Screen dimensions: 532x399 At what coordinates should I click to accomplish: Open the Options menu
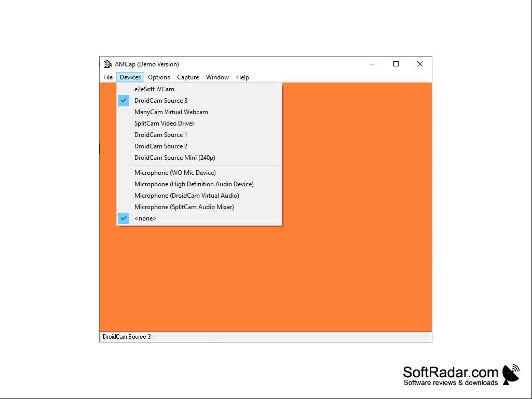[159, 77]
